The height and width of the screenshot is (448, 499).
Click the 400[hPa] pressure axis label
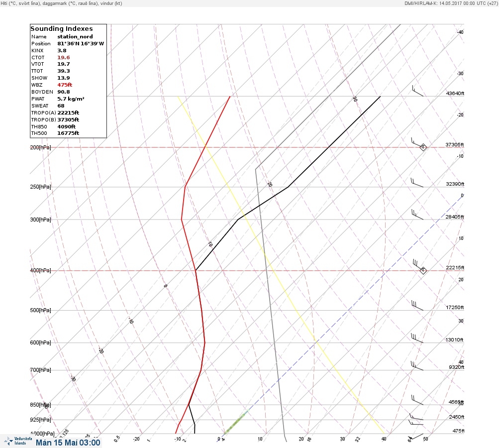click(40, 270)
